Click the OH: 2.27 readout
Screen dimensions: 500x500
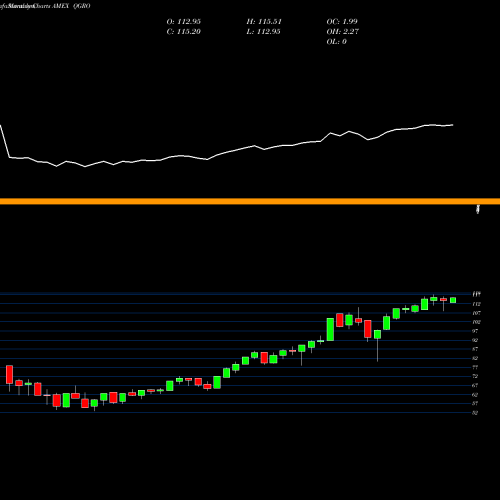coord(343,31)
